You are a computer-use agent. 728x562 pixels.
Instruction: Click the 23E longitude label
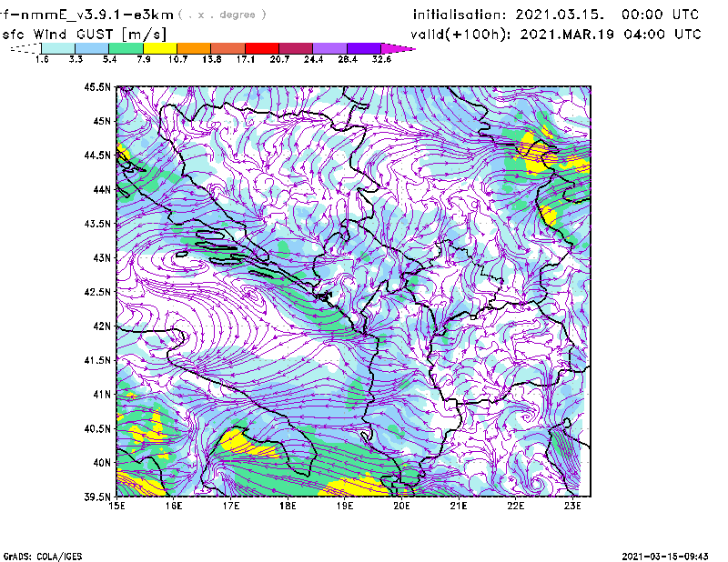(x=573, y=506)
